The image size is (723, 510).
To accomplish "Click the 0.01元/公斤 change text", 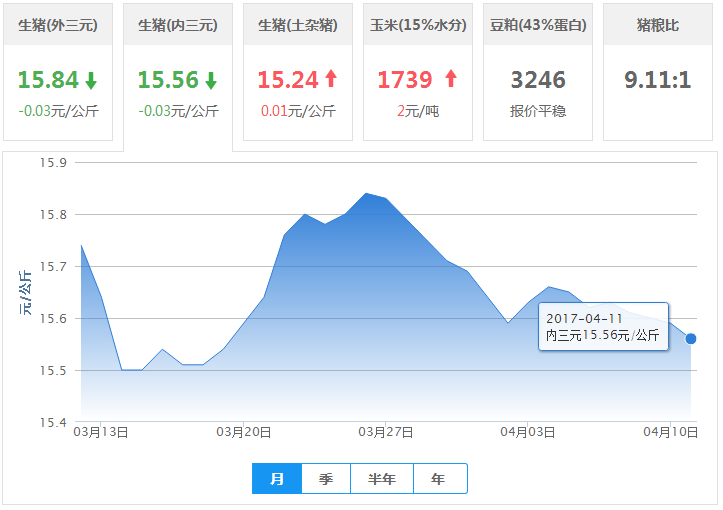I will [x=298, y=111].
